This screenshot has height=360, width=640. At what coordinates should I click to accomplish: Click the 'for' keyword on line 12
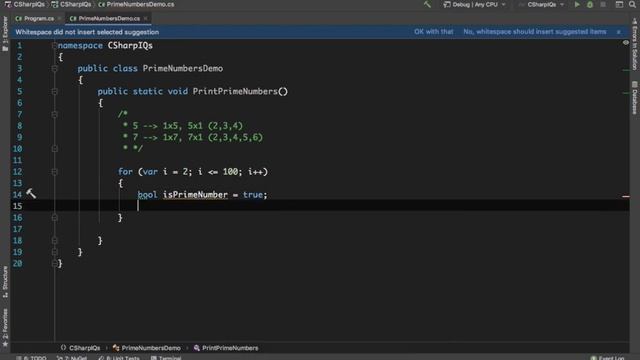point(125,172)
